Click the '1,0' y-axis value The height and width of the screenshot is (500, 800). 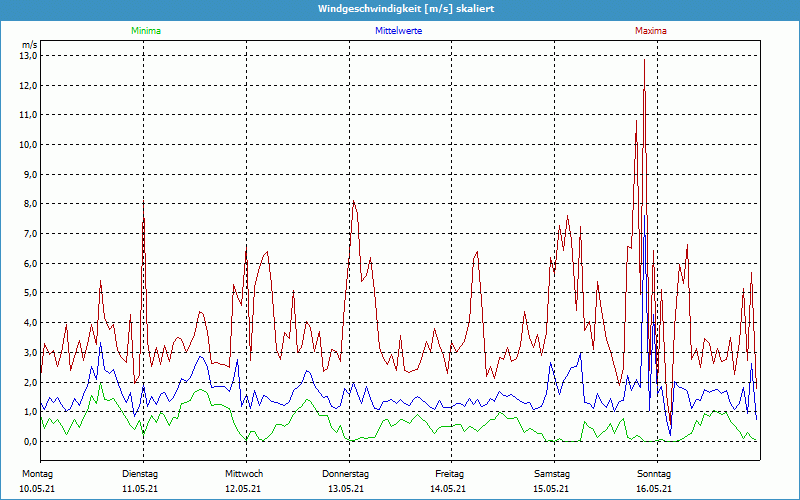pyautogui.click(x=30, y=412)
